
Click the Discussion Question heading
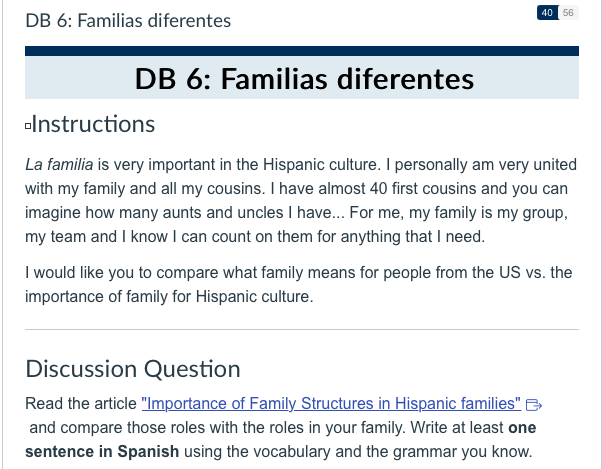click(133, 369)
